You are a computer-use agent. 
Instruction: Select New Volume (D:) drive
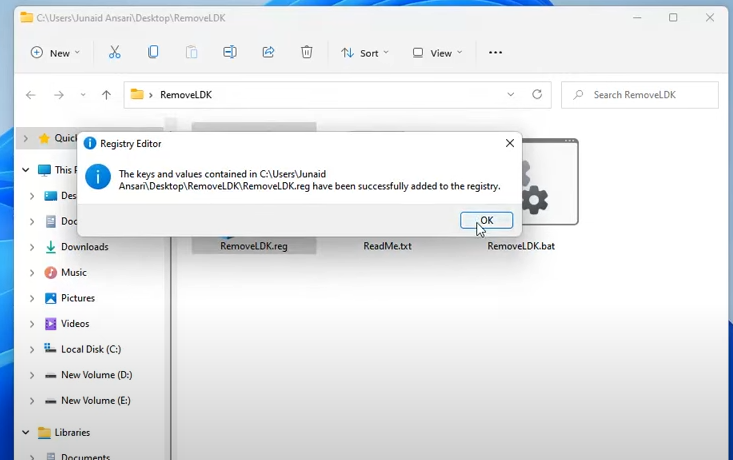97,375
